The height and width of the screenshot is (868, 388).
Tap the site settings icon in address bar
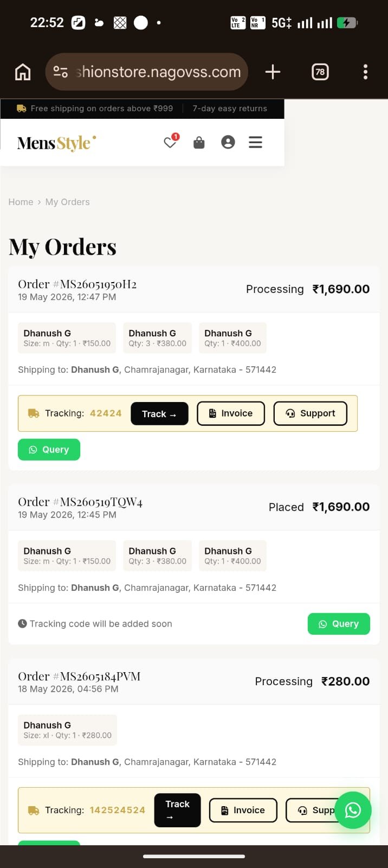point(60,72)
